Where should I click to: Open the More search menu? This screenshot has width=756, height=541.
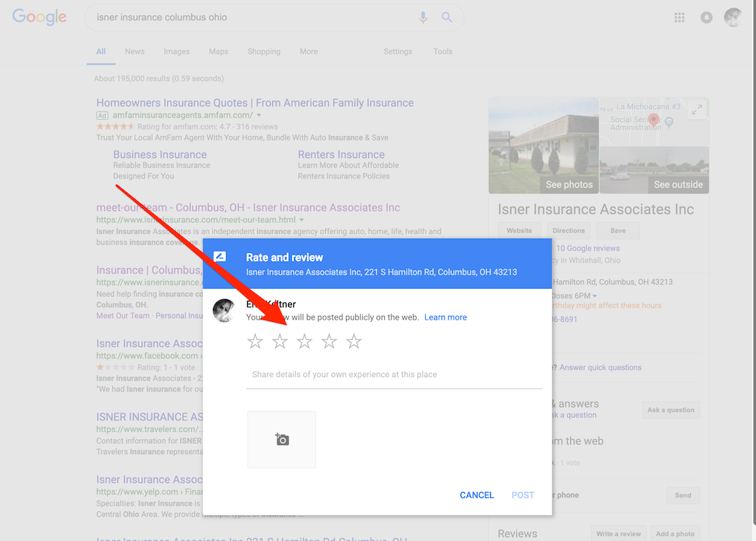tap(308, 51)
